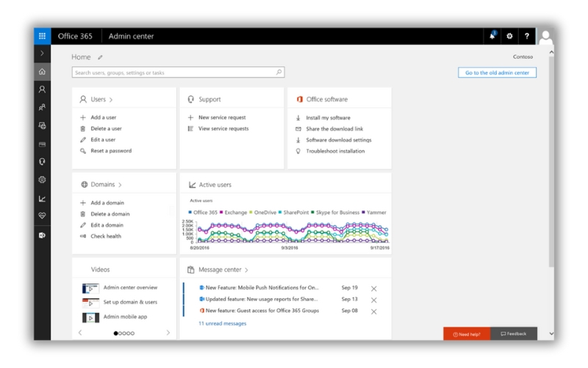
Task: Click Troubleshoot installation
Action: click(335, 151)
